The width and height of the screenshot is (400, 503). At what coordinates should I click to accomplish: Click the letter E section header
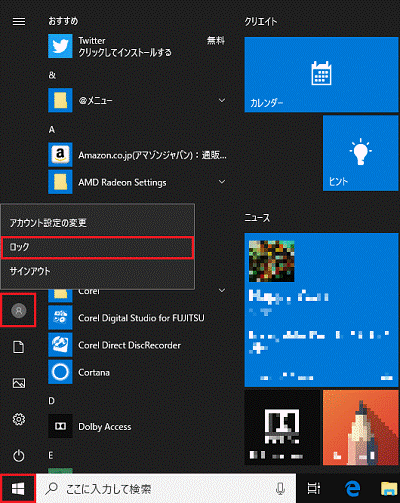(51, 455)
